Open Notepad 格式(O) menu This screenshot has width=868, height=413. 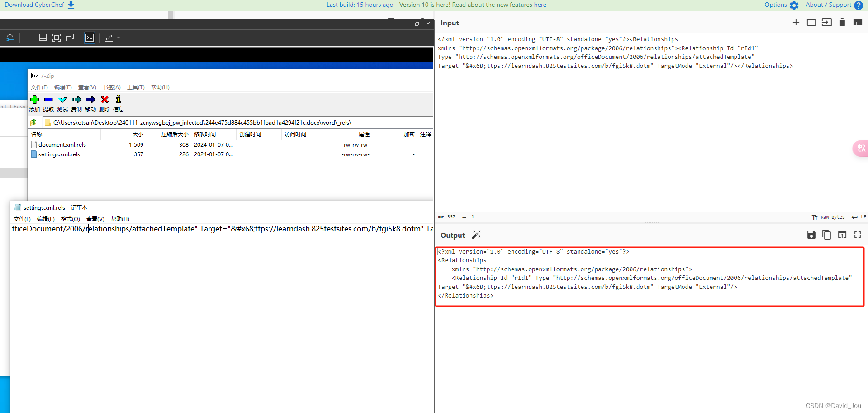[71, 219]
